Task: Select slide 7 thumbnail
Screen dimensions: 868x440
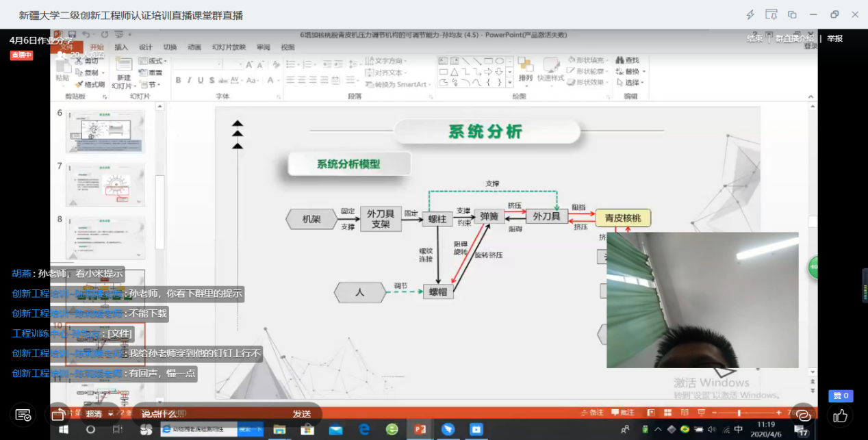Action: coord(105,185)
